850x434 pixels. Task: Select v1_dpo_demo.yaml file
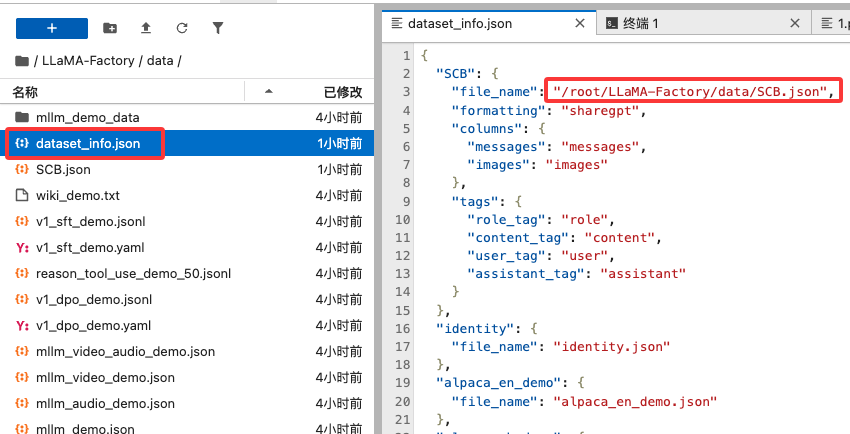(187, 326)
